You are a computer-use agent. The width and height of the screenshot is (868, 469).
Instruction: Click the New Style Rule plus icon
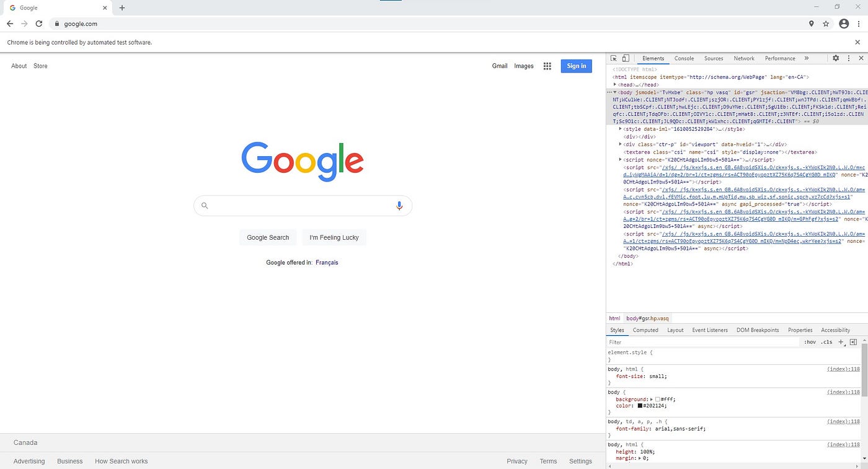click(x=841, y=342)
